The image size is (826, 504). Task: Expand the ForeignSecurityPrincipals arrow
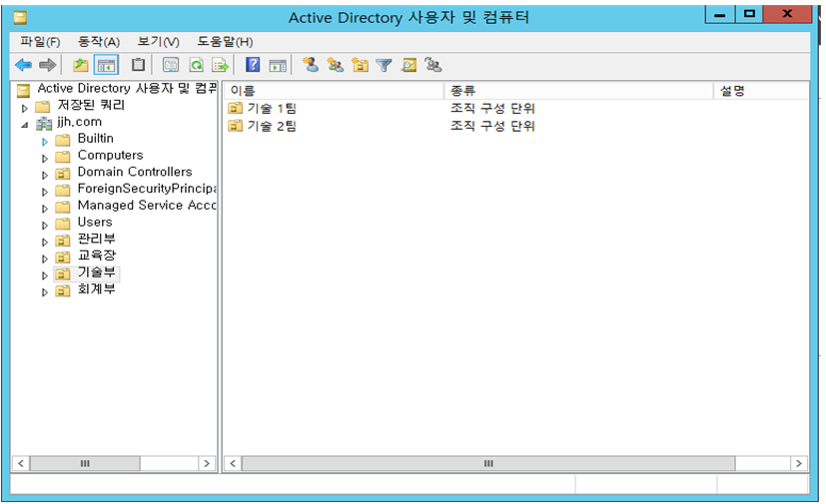45,192
